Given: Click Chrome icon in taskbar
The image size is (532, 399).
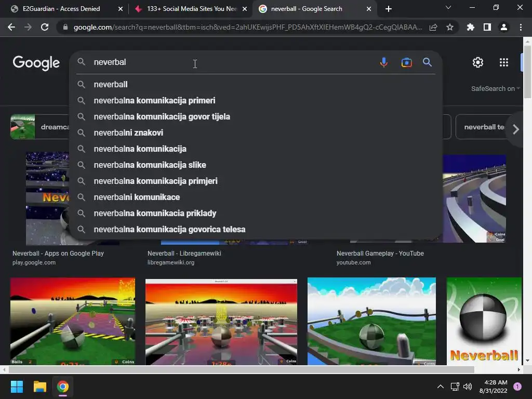Looking at the screenshot, I should [x=63, y=387].
